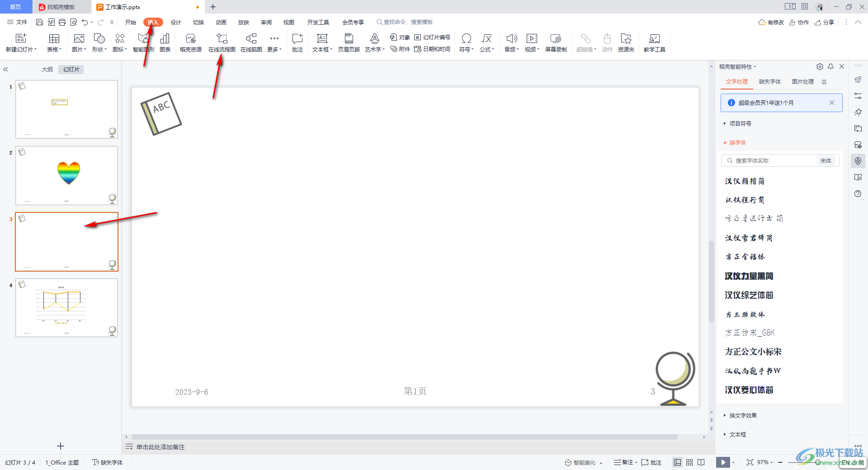Insert a 图表 chart
The height and width of the screenshot is (470, 868).
coord(165,43)
